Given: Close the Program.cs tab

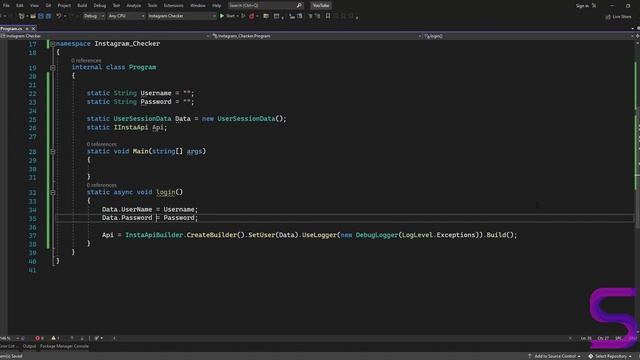Looking at the screenshot, I should point(33,29).
